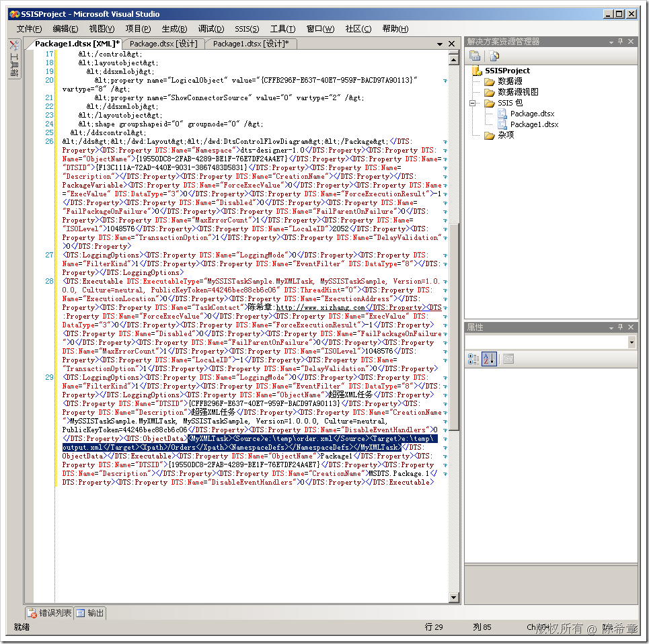Select the SSISProject root node

(507, 71)
